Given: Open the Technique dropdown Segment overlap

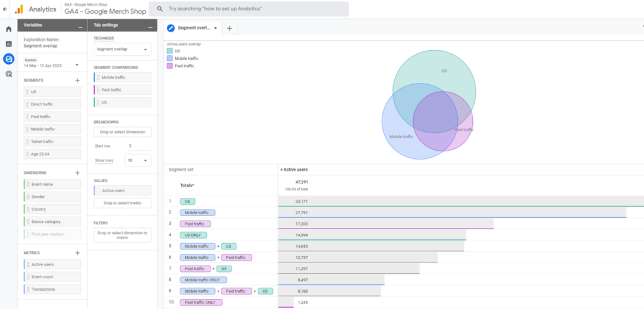Looking at the screenshot, I should (x=123, y=49).
